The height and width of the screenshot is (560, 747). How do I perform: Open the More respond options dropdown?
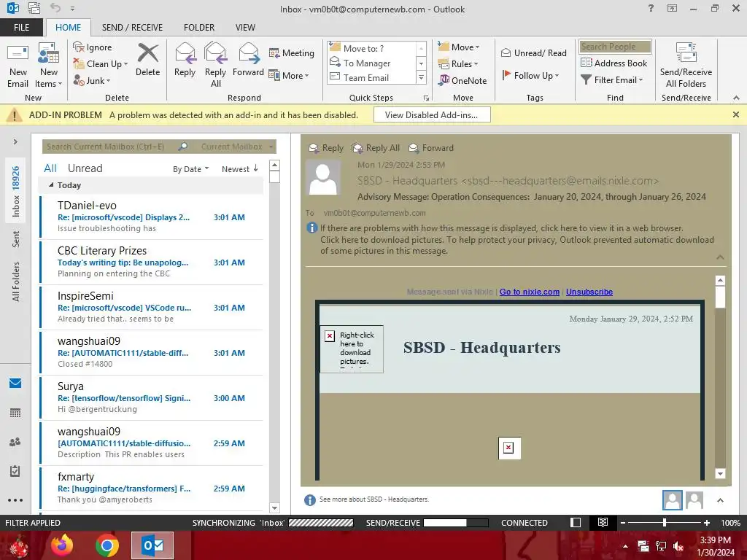(x=289, y=75)
